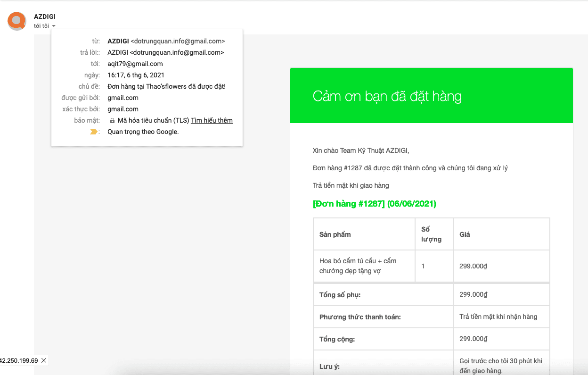Image resolution: width=588 pixels, height=375 pixels.
Task: Click the sender name AZDIGI
Action: (x=44, y=16)
